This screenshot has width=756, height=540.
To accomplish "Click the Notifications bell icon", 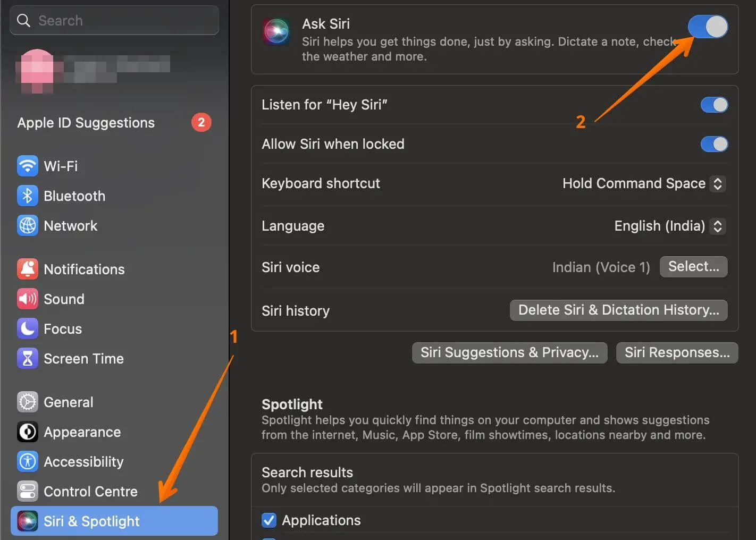I will click(28, 269).
